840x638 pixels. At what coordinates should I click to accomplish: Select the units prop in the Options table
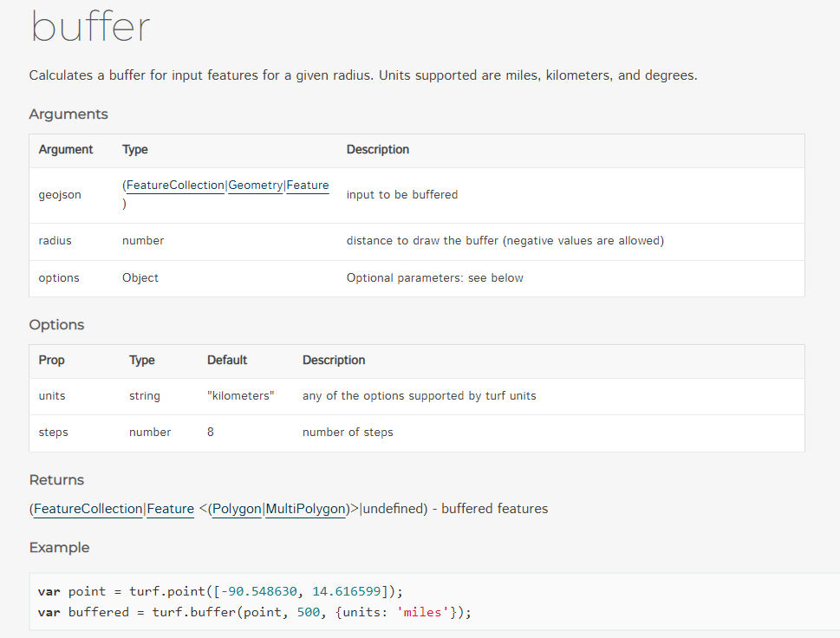tap(51, 395)
